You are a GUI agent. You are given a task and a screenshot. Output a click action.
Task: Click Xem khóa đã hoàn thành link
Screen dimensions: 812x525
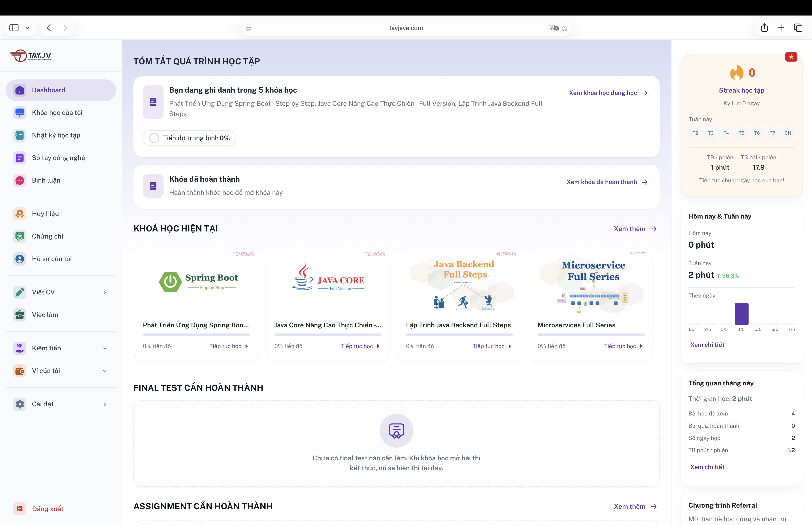click(607, 182)
